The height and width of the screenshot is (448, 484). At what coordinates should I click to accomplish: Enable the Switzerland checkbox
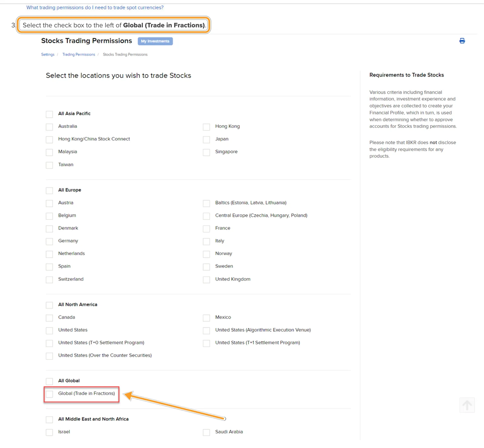tap(49, 280)
